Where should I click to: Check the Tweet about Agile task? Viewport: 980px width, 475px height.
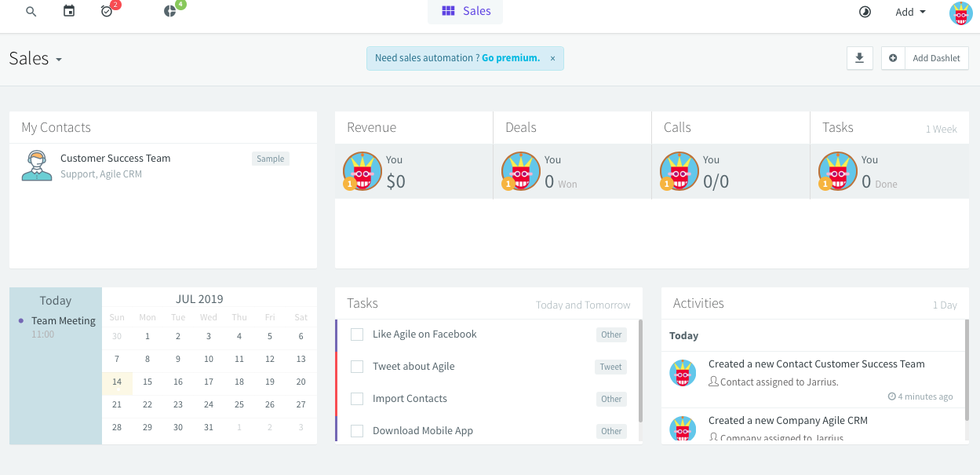tap(357, 367)
